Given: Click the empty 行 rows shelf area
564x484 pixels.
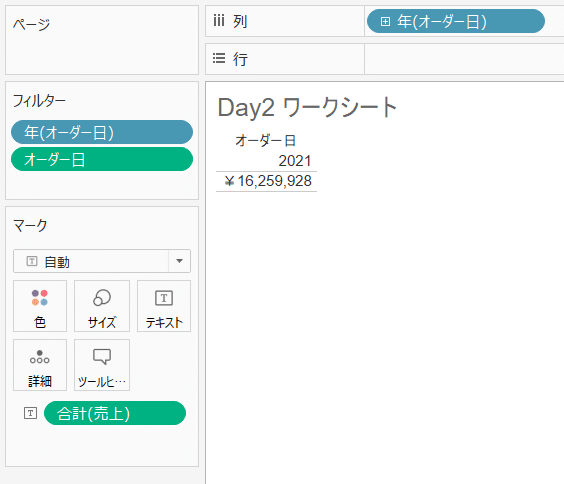Looking at the screenshot, I should (464, 59).
